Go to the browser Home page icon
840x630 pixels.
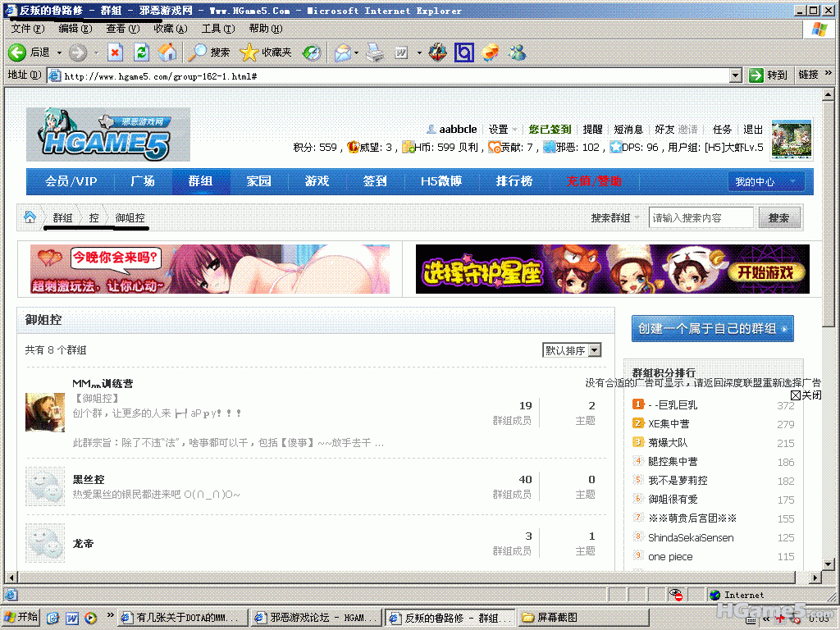click(x=167, y=52)
